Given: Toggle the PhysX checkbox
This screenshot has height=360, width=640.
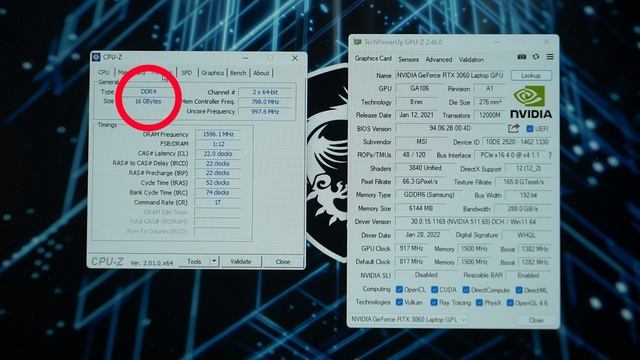Looking at the screenshot, I should pyautogui.click(x=479, y=302).
